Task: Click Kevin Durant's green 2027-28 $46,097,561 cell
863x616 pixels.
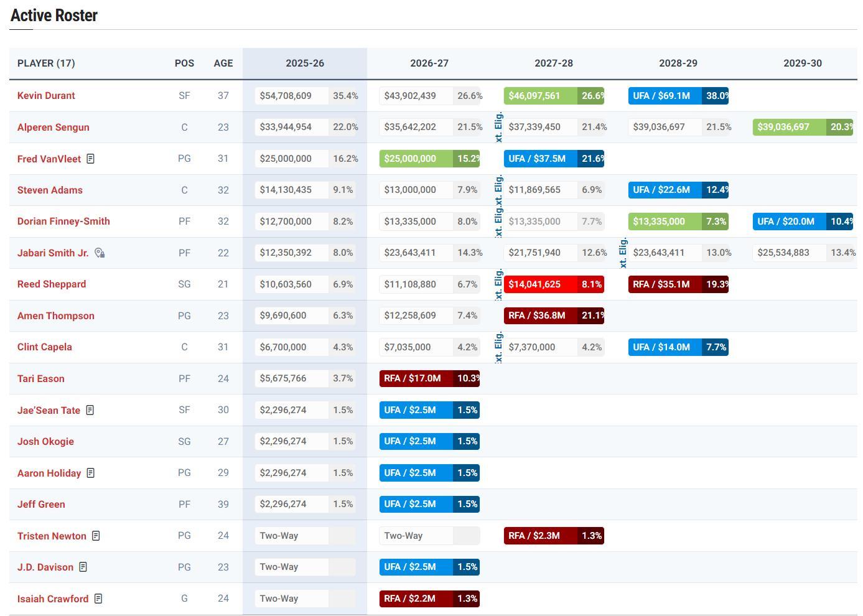Action: 540,96
